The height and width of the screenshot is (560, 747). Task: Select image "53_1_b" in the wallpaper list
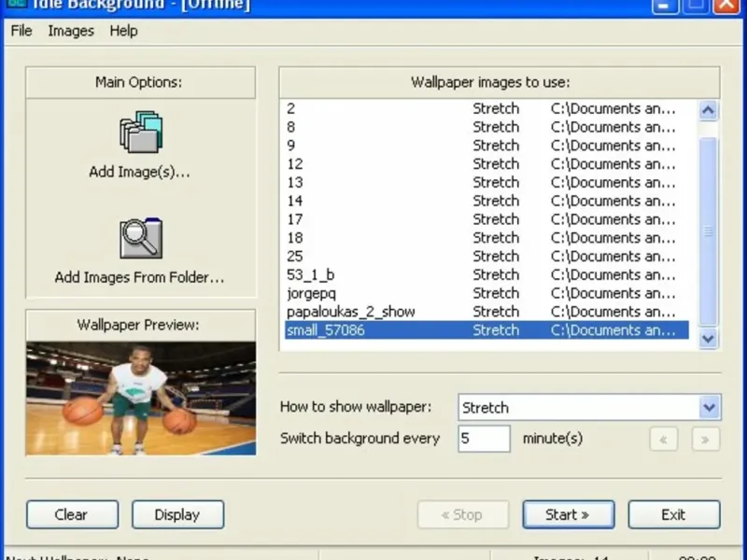click(486, 274)
